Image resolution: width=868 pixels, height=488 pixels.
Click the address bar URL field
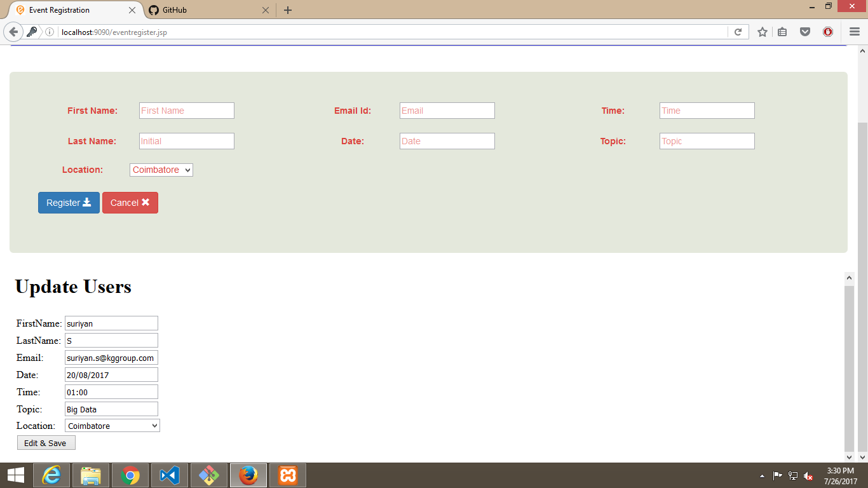[x=393, y=32]
